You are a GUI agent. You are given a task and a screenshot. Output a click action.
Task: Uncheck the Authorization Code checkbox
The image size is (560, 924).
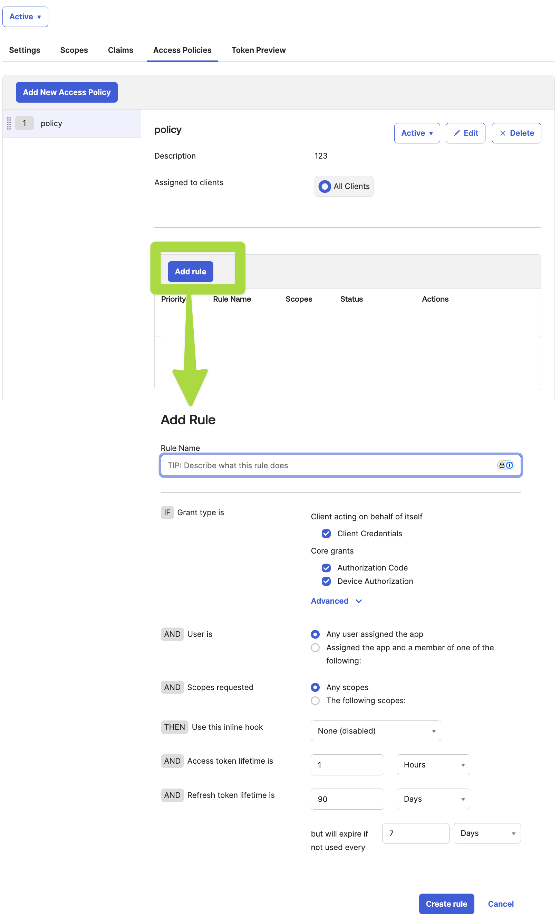326,568
